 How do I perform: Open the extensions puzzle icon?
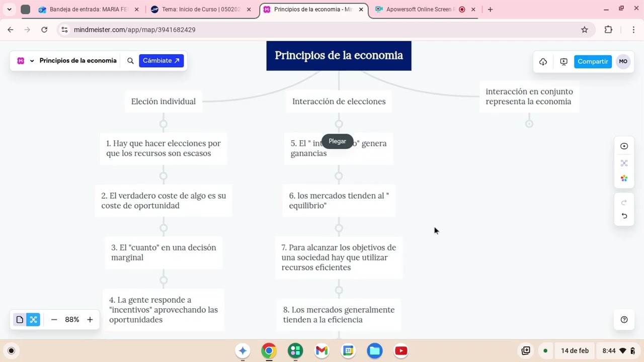608,30
